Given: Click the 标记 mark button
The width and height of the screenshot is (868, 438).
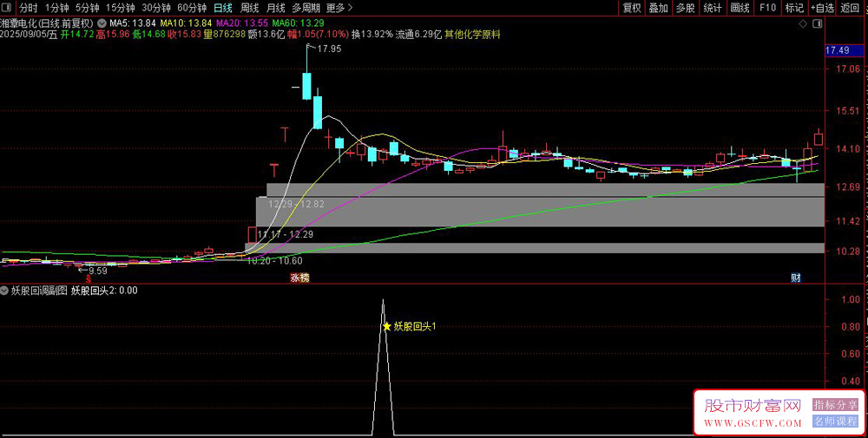Looking at the screenshot, I should tap(794, 8).
